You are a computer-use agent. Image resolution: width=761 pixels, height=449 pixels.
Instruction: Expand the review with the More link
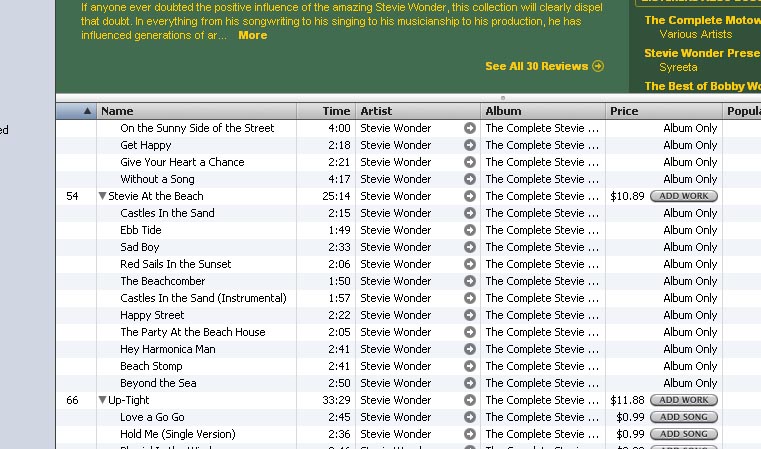tap(252, 35)
